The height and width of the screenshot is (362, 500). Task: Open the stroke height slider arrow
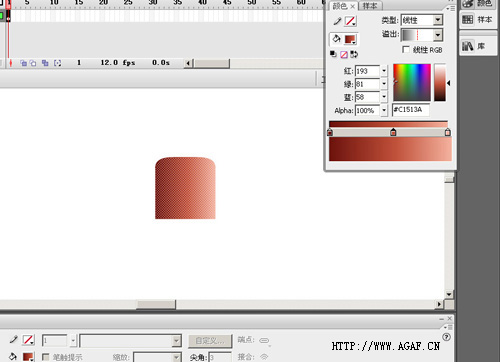coord(74,341)
